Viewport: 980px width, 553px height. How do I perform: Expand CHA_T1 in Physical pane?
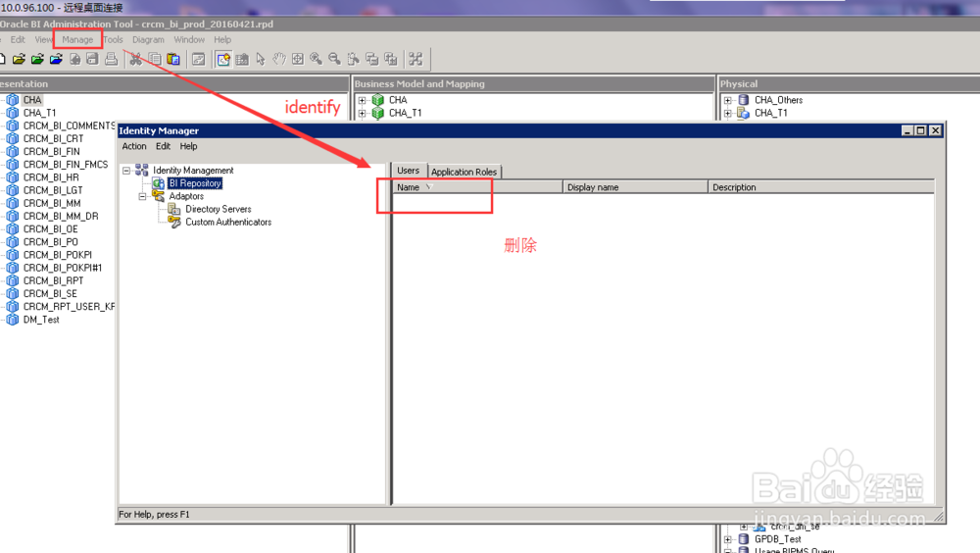point(727,113)
